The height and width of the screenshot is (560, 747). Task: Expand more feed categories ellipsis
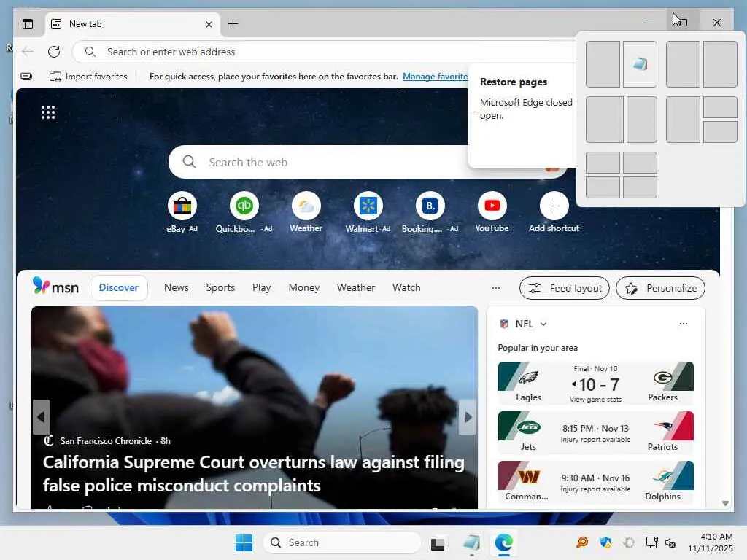496,287
